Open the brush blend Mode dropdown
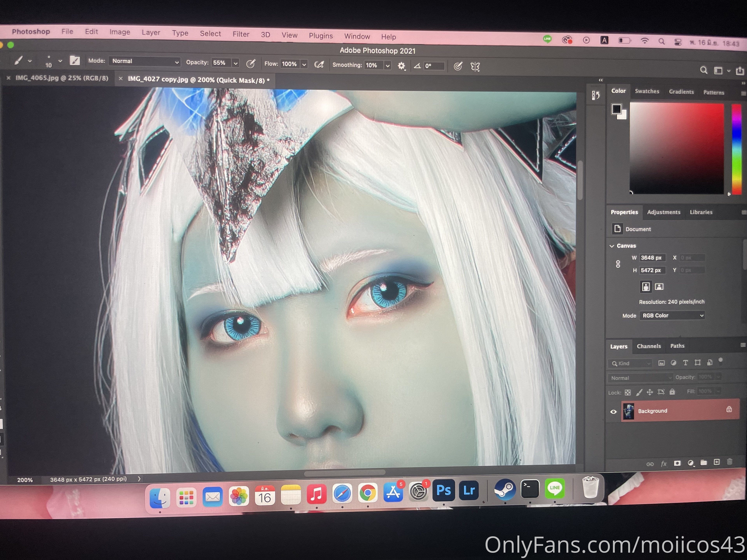 pos(145,61)
